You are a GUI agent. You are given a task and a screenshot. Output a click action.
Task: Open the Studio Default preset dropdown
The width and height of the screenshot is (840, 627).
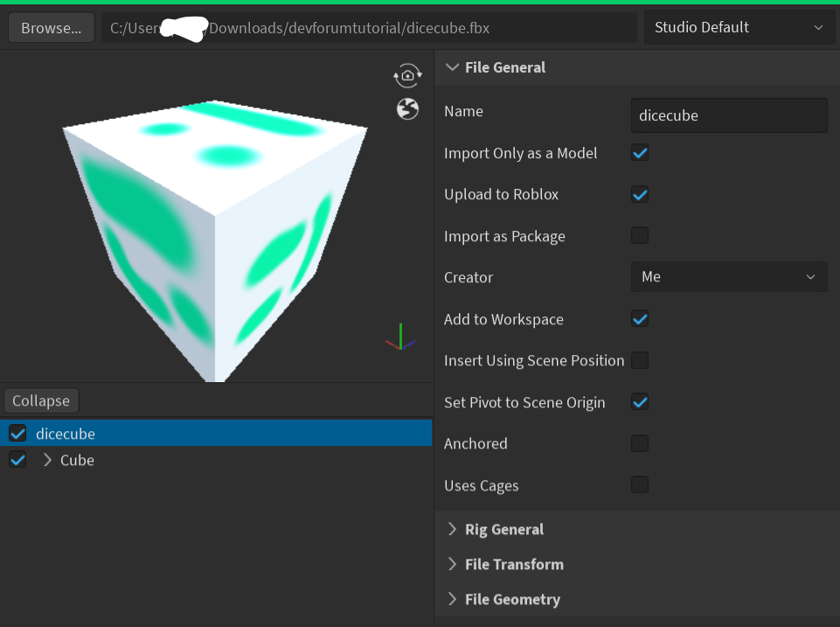point(739,27)
